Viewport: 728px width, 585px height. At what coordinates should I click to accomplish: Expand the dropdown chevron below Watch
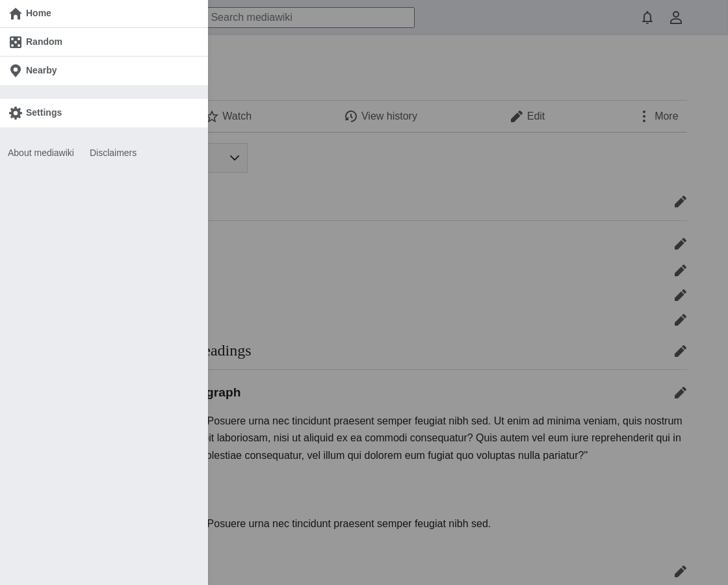pos(235,158)
